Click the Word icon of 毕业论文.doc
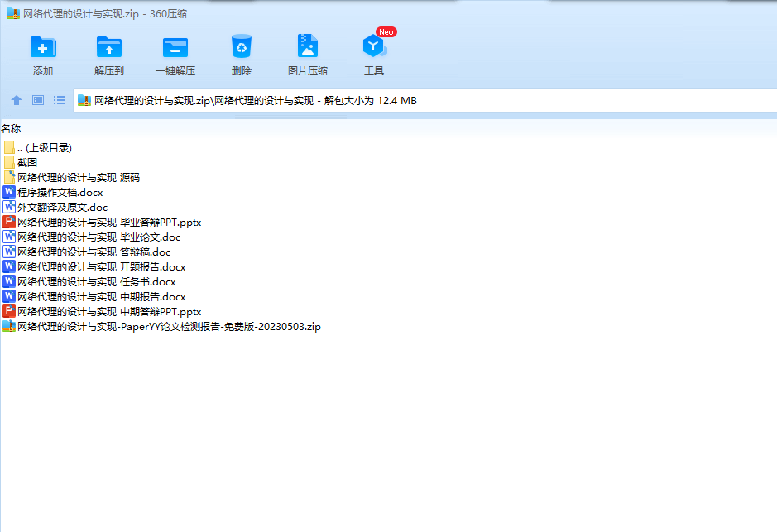The image size is (777, 532). tap(9, 237)
